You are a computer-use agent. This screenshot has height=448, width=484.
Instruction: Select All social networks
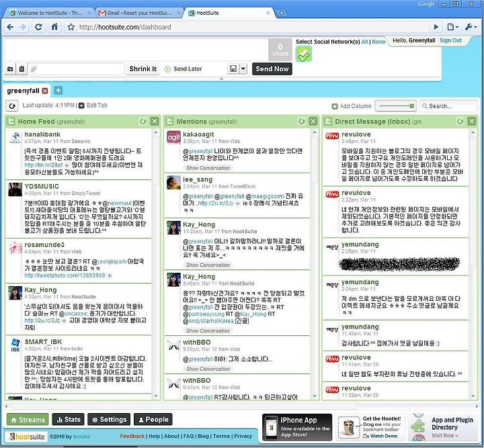[x=364, y=42]
